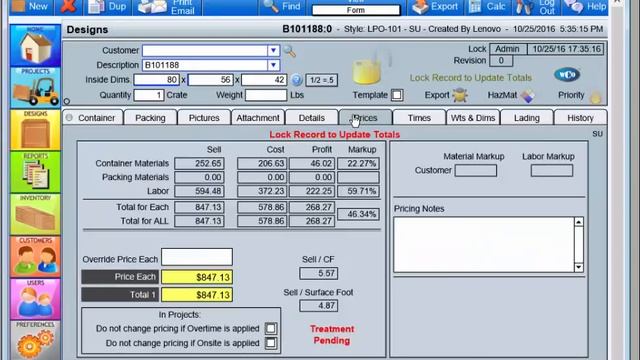This screenshot has width=640, height=360.
Task: Click inside the Pricing Notes text area
Action: [x=484, y=244]
